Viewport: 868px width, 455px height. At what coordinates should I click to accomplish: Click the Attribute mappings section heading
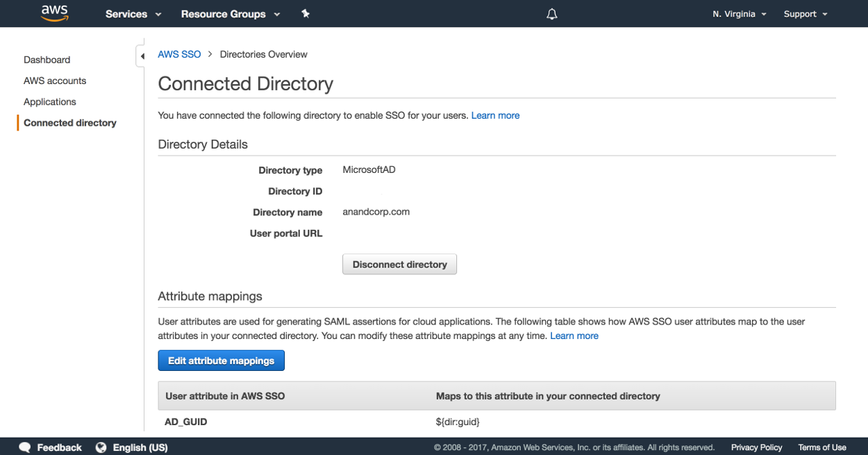click(210, 296)
